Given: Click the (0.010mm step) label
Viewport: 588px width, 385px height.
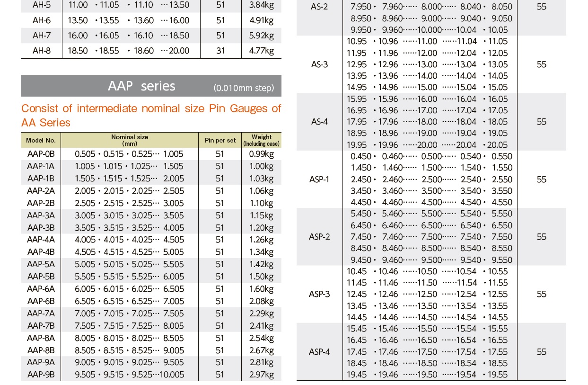Looking at the screenshot, I should click(243, 88).
